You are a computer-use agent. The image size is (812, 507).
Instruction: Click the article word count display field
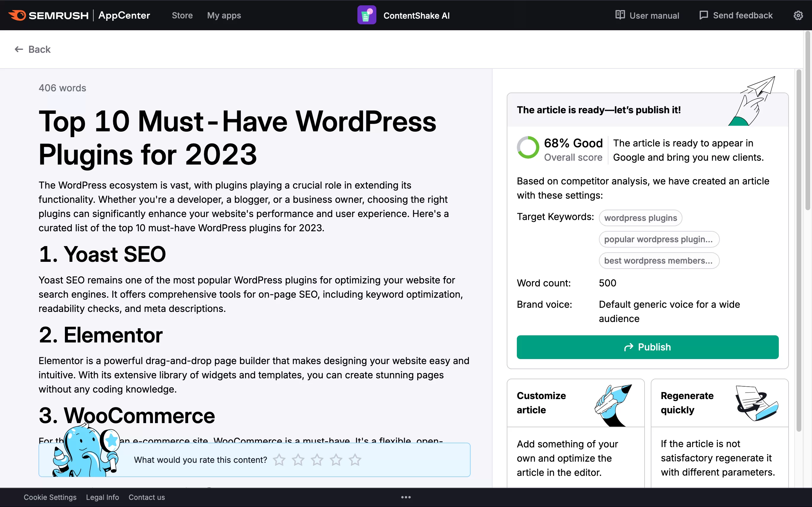[62, 88]
